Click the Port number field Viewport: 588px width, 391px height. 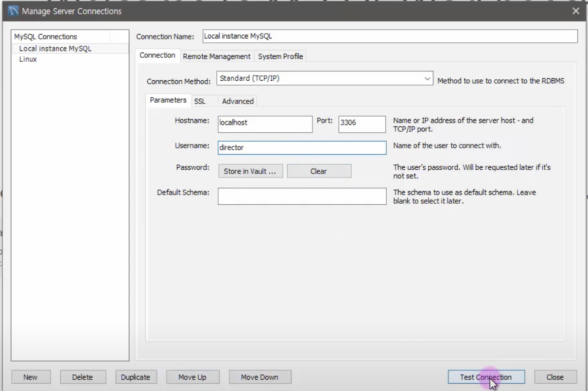(x=362, y=124)
